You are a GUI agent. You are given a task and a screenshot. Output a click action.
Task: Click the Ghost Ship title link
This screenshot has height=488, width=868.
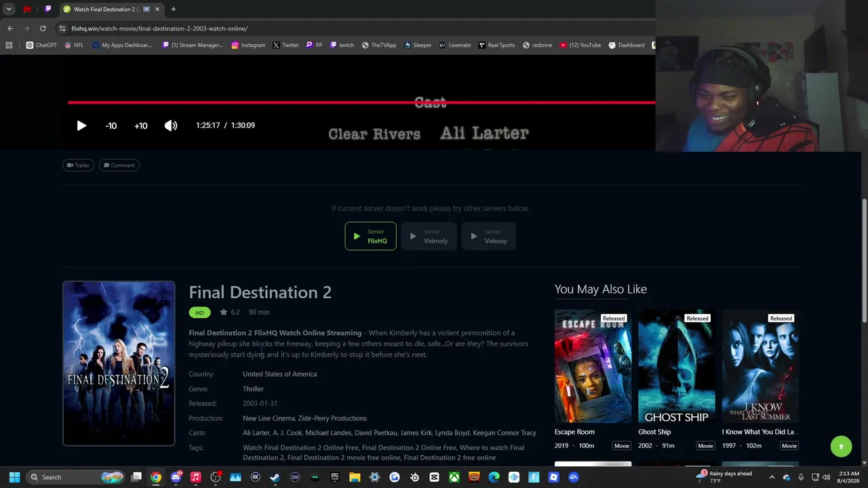pos(654,432)
